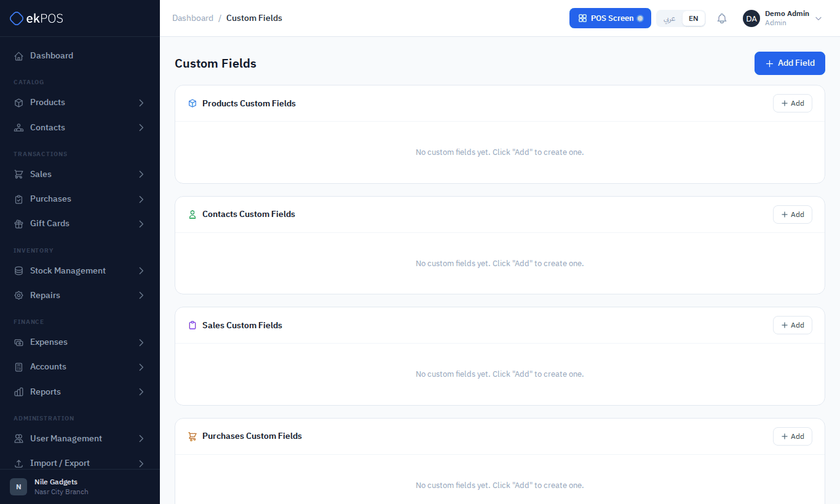This screenshot has height=504, width=840.
Task: Click the Expenses wallet icon
Action: pyautogui.click(x=18, y=342)
